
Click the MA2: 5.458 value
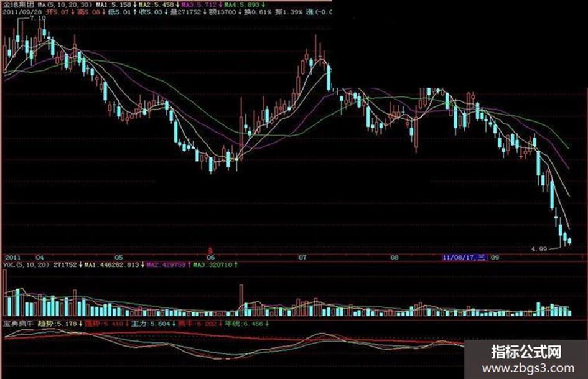coord(157,5)
